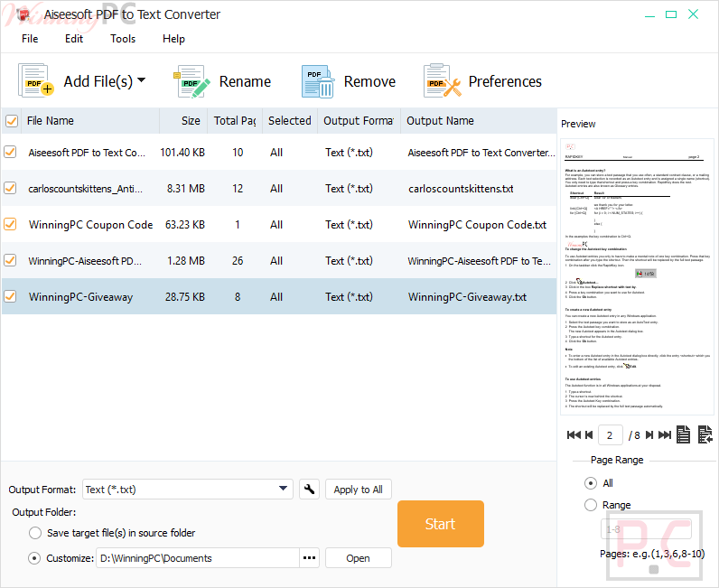
Task: Open output format settings wrench button
Action: point(309,489)
